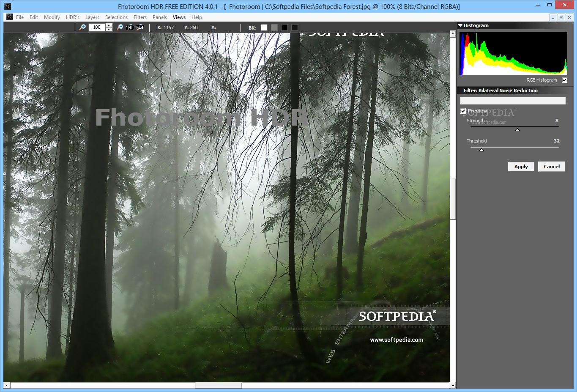
Task: Open the HDR's menu
Action: click(x=73, y=17)
